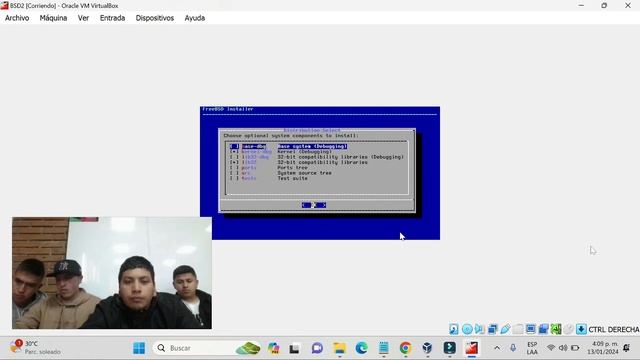
Task: Click VirtualBox display status icon
Action: tap(531, 329)
